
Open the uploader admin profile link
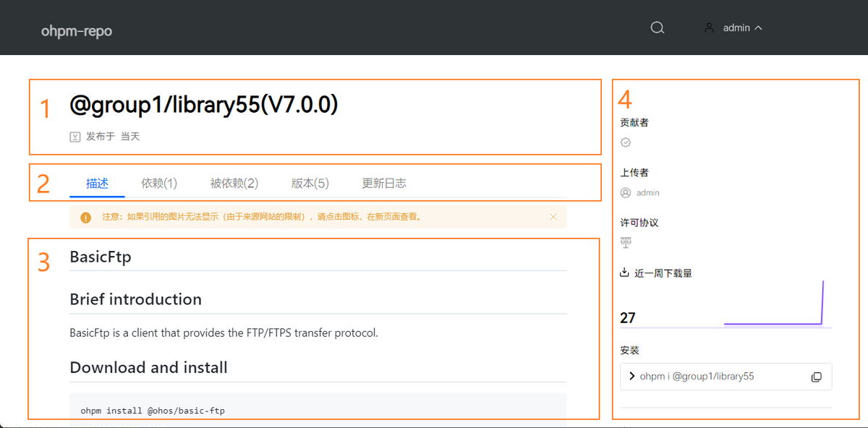tap(647, 193)
